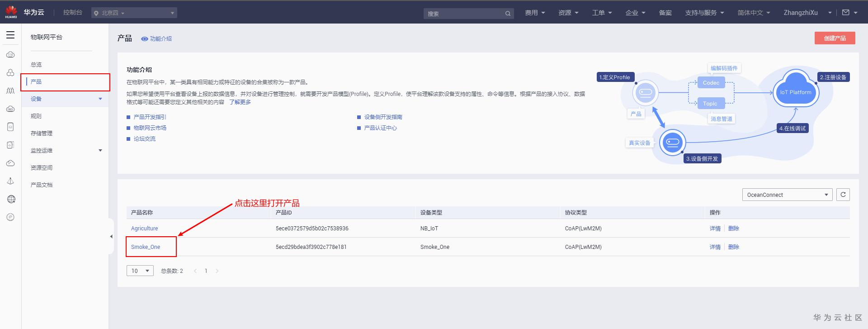This screenshot has width=868, height=329.
Task: Click 备案 in the top bar
Action: 665,13
